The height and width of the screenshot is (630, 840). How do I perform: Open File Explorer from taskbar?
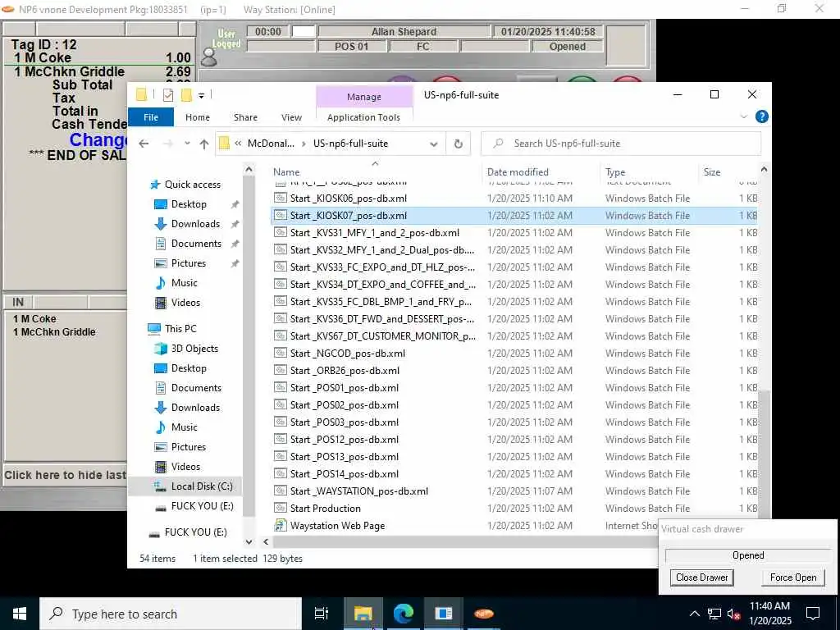click(x=363, y=614)
